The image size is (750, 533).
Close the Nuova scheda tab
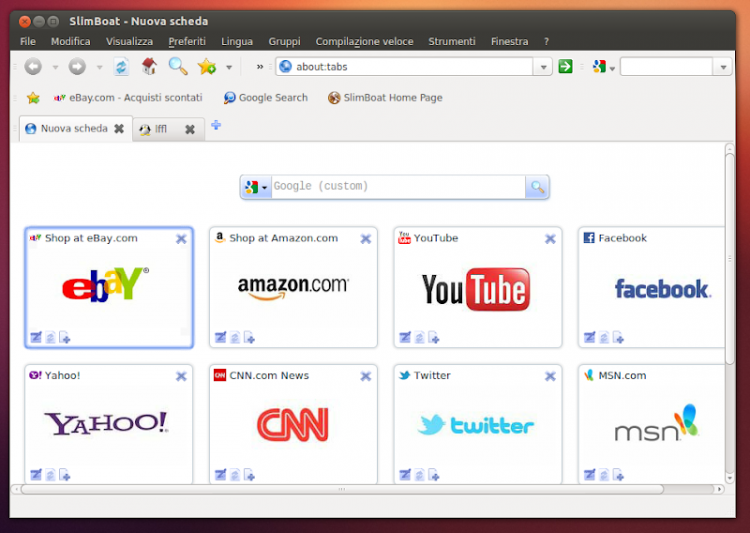click(x=119, y=129)
